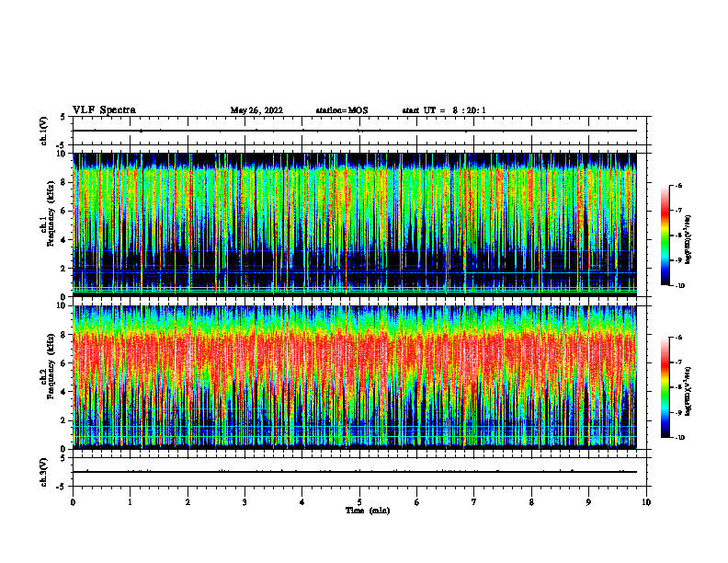Click the time axis tick label "10"
Image resolution: width=728 pixels, height=563 pixels.
646,502
